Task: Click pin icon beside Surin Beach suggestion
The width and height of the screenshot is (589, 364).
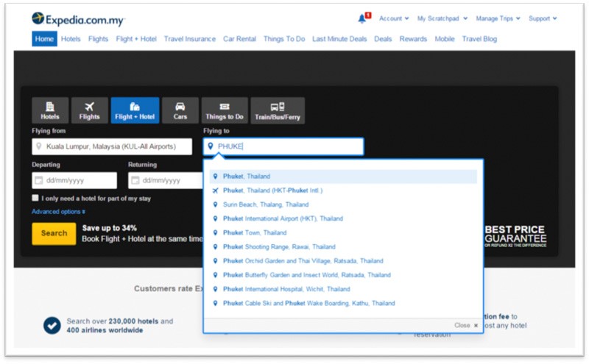Action: tap(215, 204)
